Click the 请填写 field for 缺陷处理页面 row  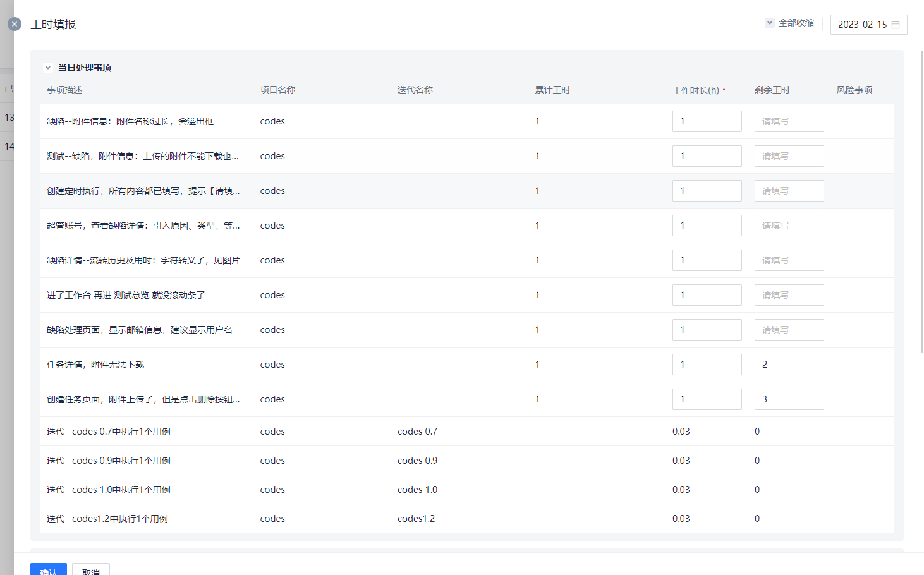(x=789, y=329)
